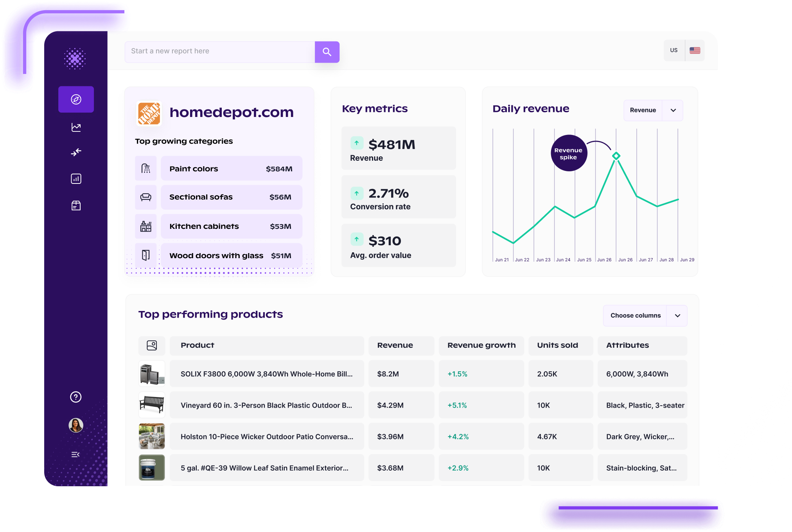Click the $3.96M revenue cell
The image size is (792, 532).
401,437
